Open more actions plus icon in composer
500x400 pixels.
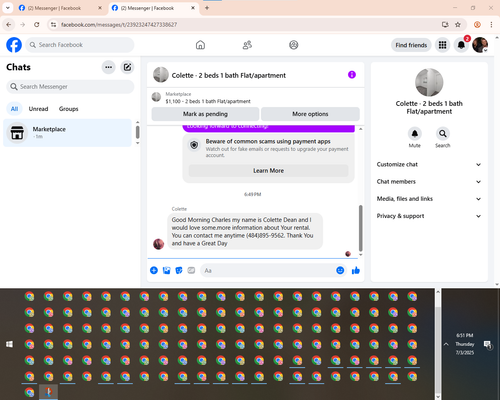click(x=154, y=270)
